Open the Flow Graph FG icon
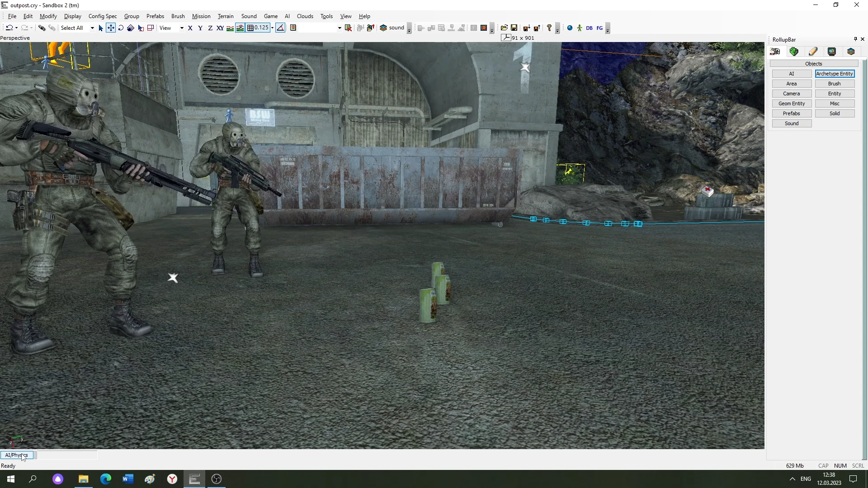The width and height of the screenshot is (868, 488). coord(599,28)
